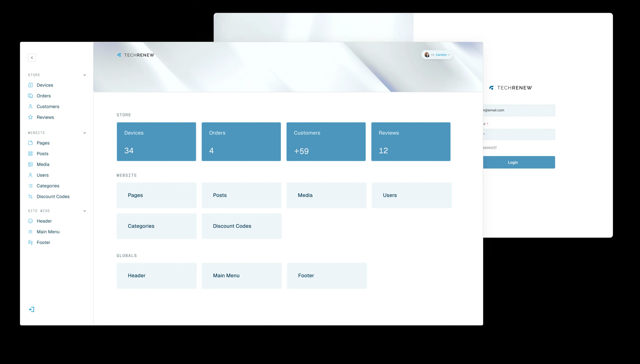
Task: Open the Hi Carolyn user dropdown
Action: pyautogui.click(x=437, y=54)
